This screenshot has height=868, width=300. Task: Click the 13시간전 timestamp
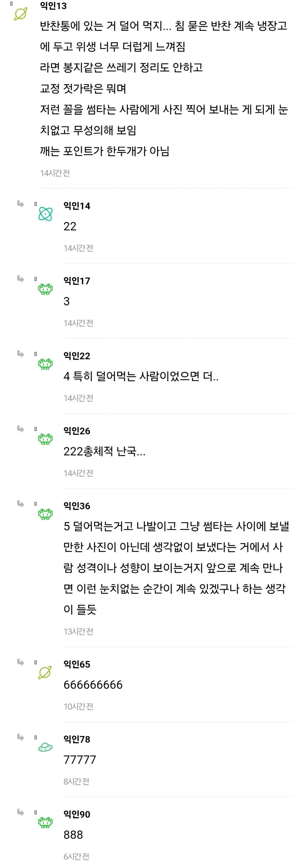coord(78,632)
